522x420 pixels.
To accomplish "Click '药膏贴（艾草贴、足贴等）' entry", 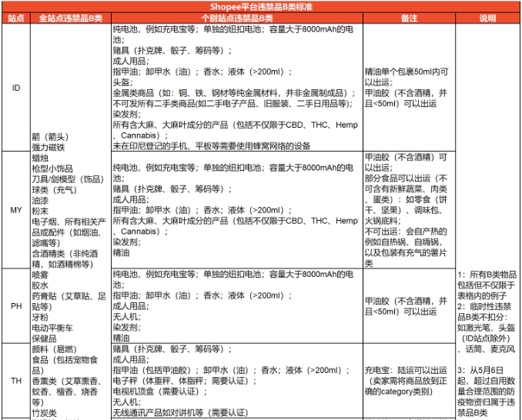I will (x=69, y=302).
